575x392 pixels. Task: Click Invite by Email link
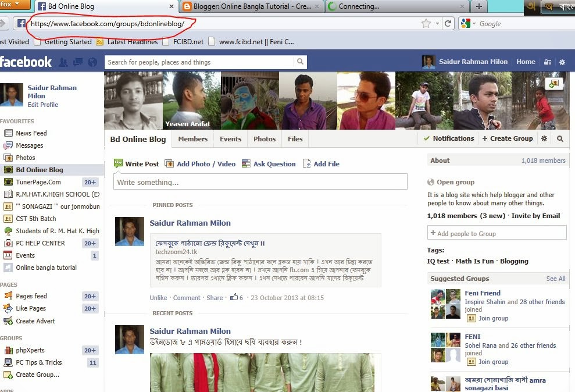(536, 216)
